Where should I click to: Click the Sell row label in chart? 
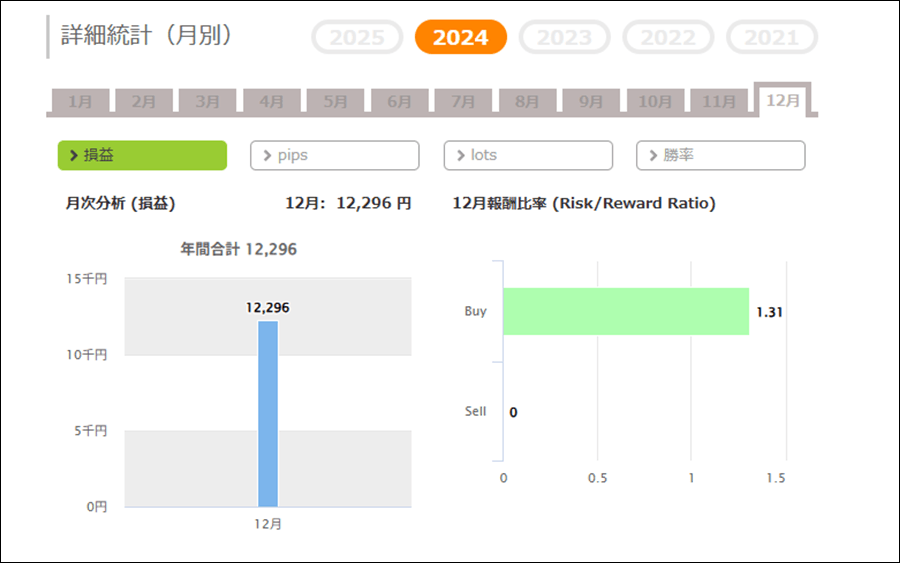point(475,411)
